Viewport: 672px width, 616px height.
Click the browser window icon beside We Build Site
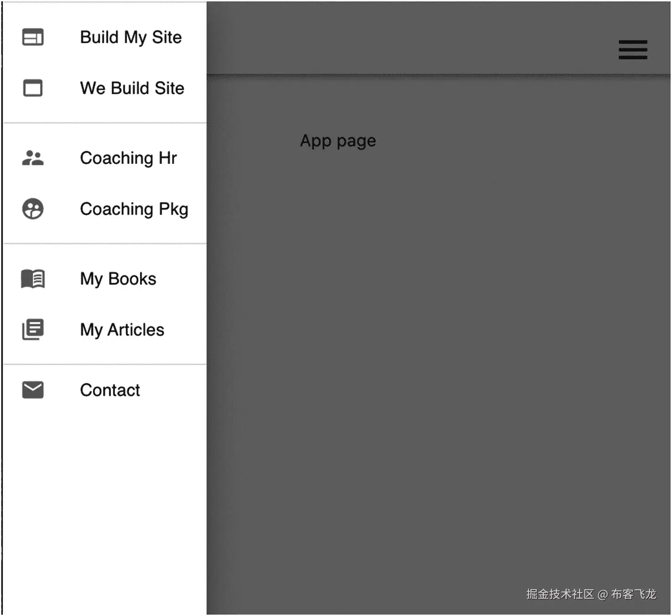pos(33,88)
